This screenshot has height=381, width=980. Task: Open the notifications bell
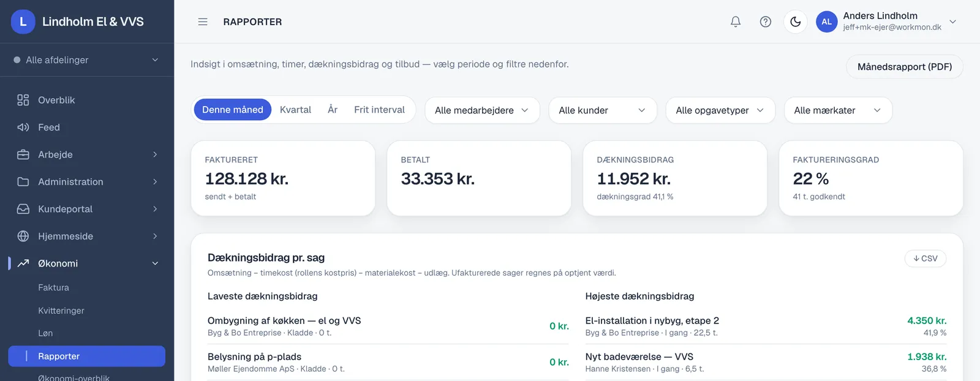tap(736, 22)
